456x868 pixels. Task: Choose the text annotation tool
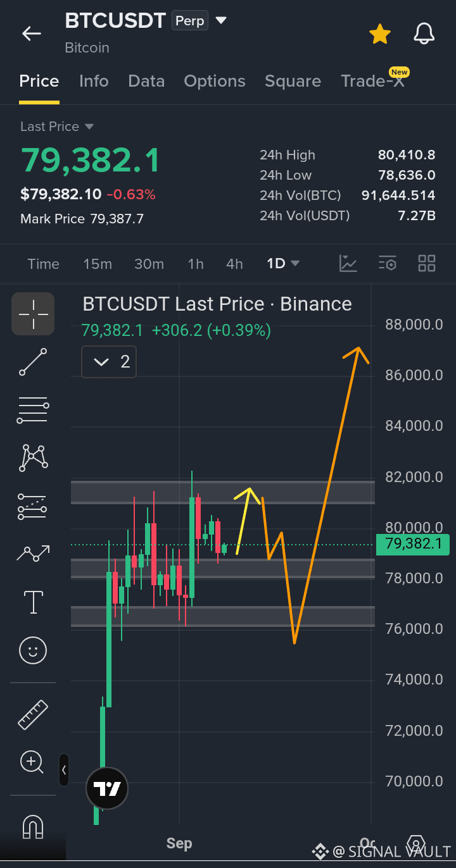tap(33, 602)
